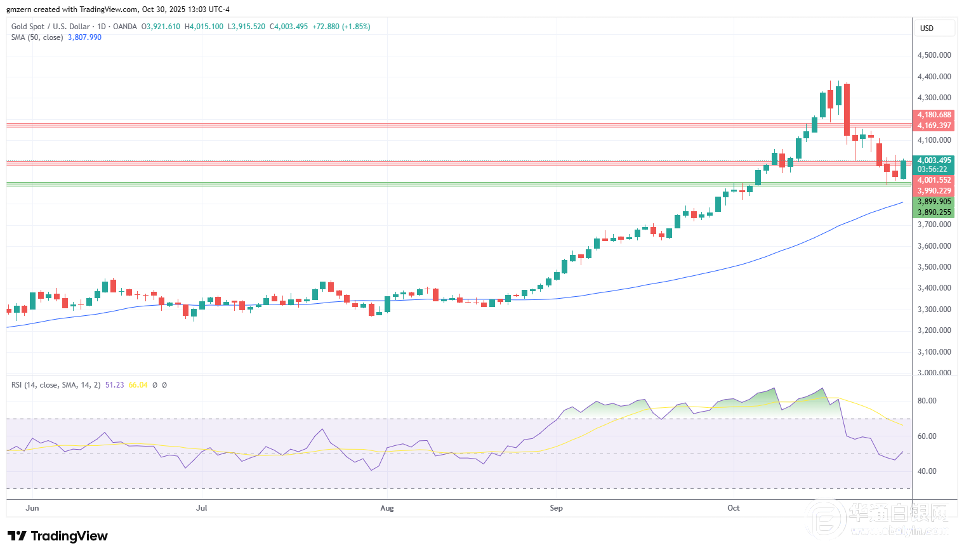Click the Sep label on time axis
This screenshot has height=556, width=964.
tap(557, 508)
